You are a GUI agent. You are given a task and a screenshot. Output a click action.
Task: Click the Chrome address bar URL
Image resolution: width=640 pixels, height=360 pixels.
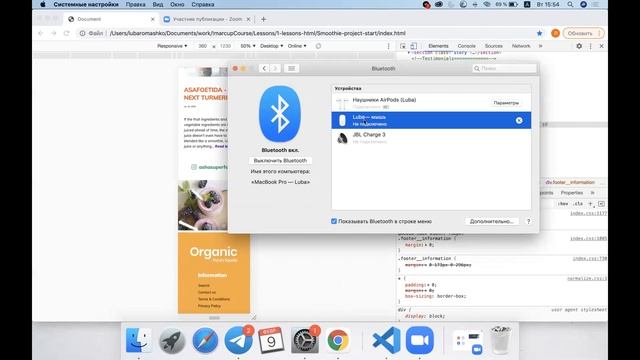[258, 33]
